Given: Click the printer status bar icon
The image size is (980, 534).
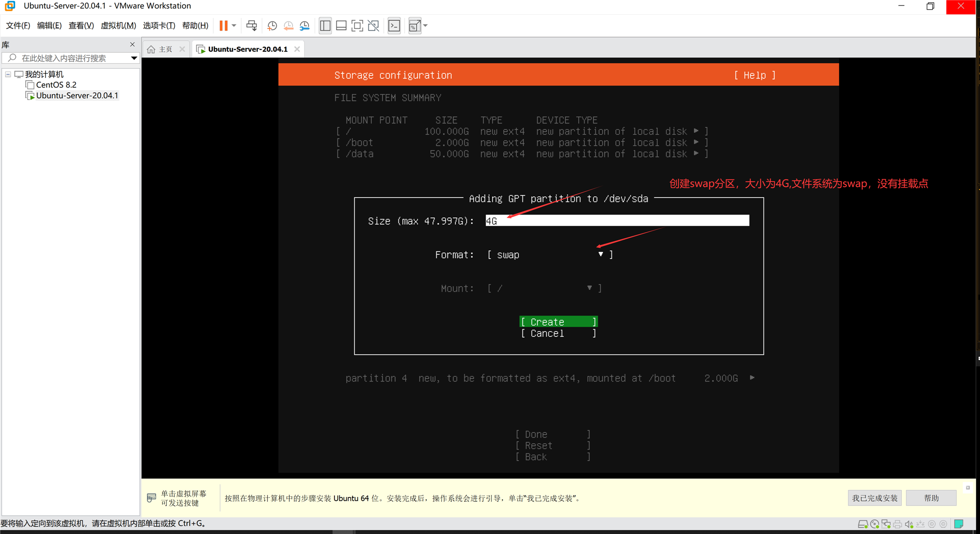Looking at the screenshot, I should point(898,524).
